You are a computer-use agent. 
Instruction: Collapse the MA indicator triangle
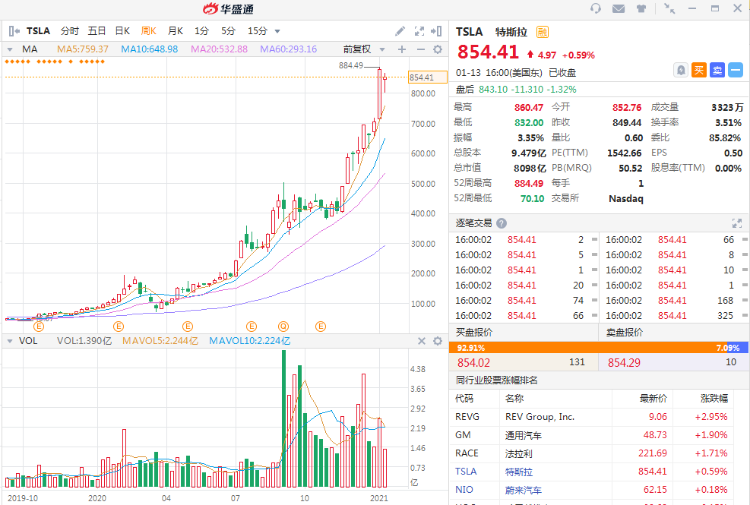pos(10,49)
